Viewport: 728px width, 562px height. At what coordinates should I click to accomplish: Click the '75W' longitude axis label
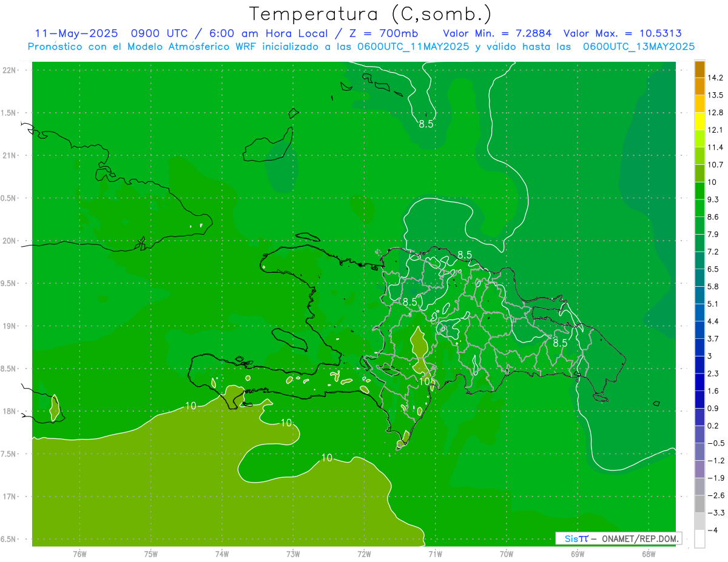coord(151,554)
